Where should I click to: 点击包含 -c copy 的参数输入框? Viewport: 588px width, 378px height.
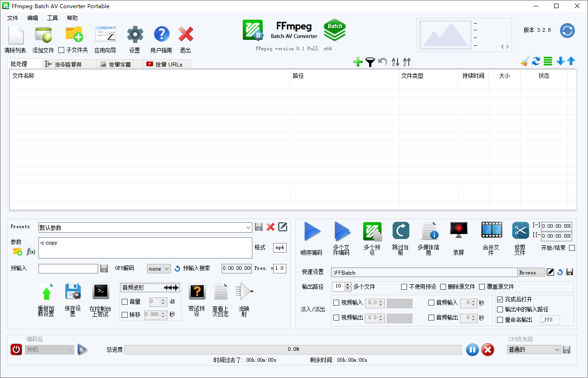click(145, 248)
